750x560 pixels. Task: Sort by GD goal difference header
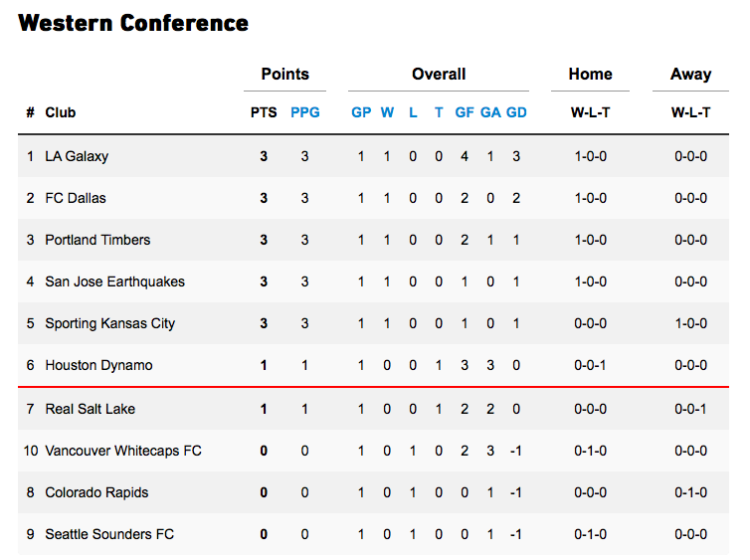click(516, 112)
